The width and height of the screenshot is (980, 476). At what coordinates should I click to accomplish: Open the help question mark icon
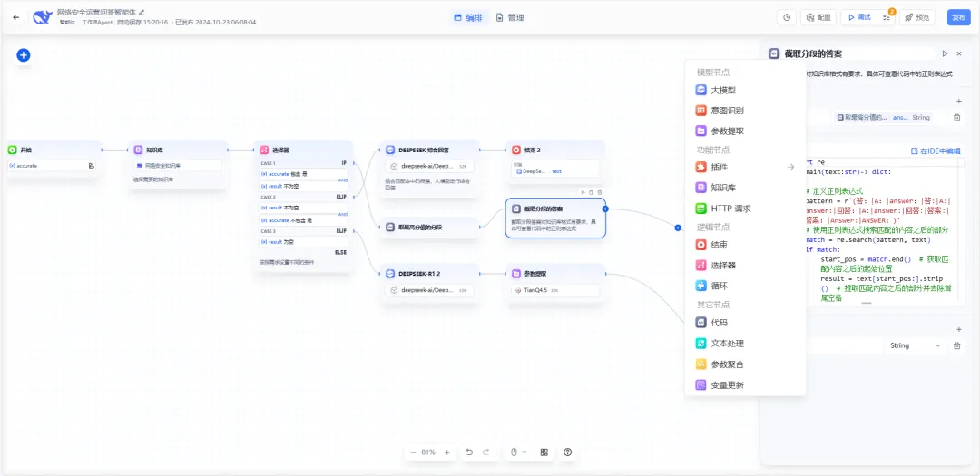coord(568,452)
